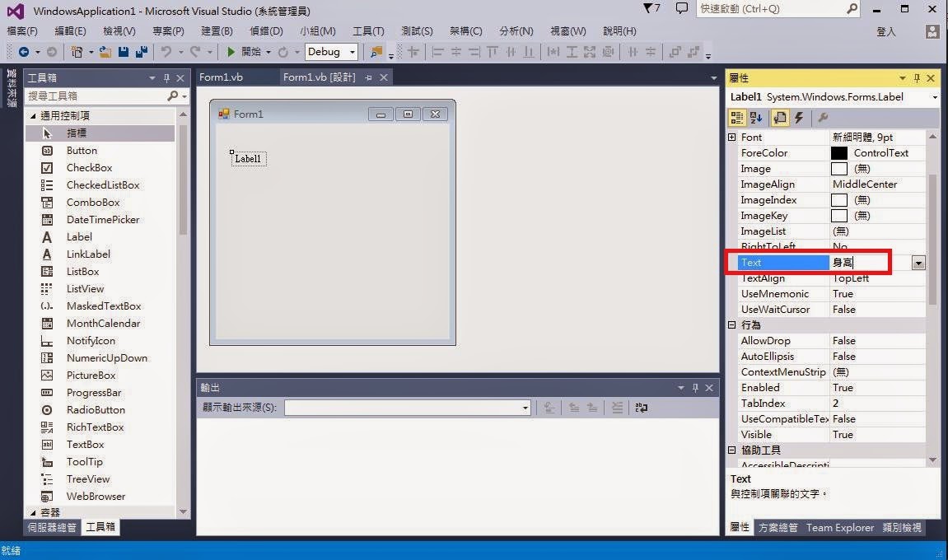
Task: Click the Quick Launch search box
Action: pos(778,9)
